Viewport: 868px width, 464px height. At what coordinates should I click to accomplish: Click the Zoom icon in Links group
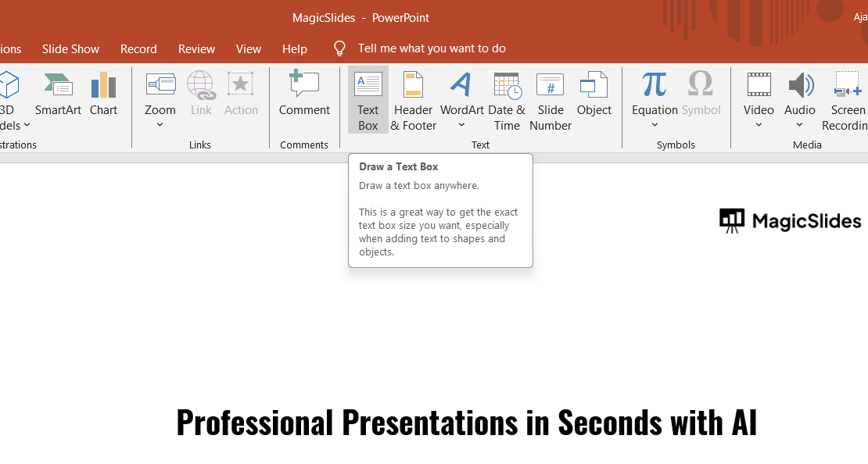(160, 84)
